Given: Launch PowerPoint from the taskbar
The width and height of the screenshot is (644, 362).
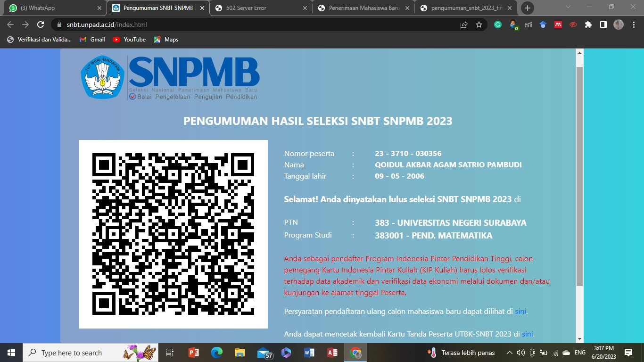Looking at the screenshot, I should pos(193,353).
